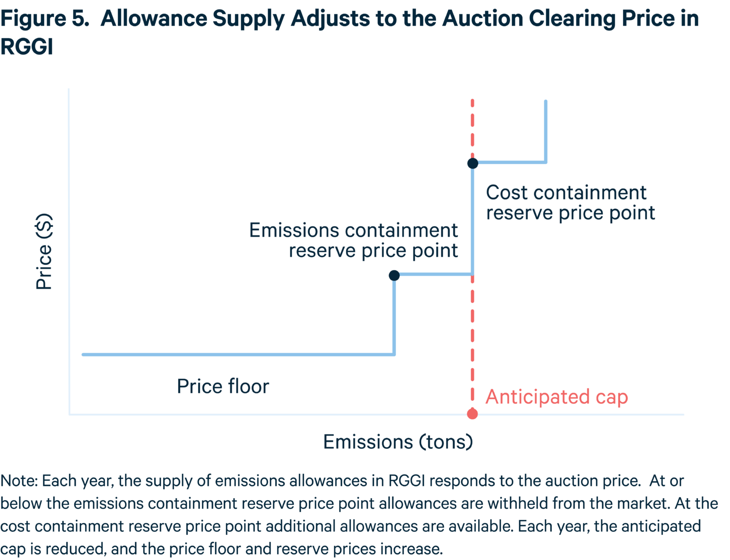
Task: Click the blue horizontal segment at the emissions containment level
Action: [x=433, y=274]
